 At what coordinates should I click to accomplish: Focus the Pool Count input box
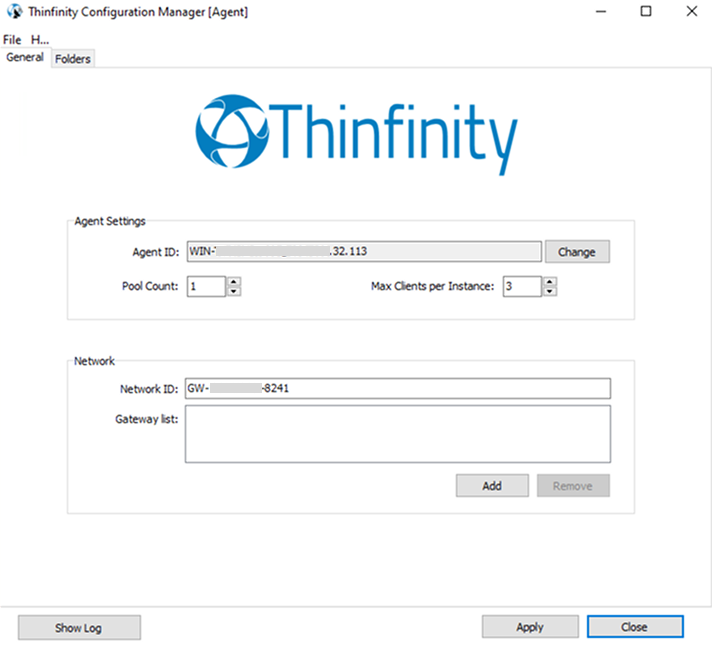pos(206,286)
